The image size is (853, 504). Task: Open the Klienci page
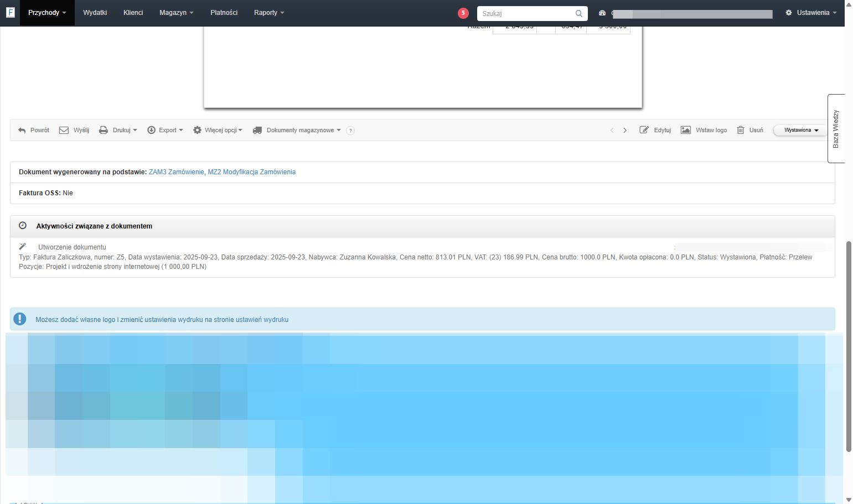[x=133, y=13]
